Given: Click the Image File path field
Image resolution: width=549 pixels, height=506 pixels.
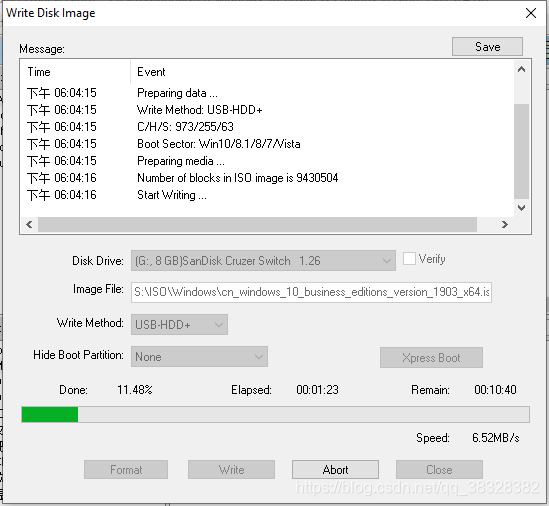Looking at the screenshot, I should [311, 292].
